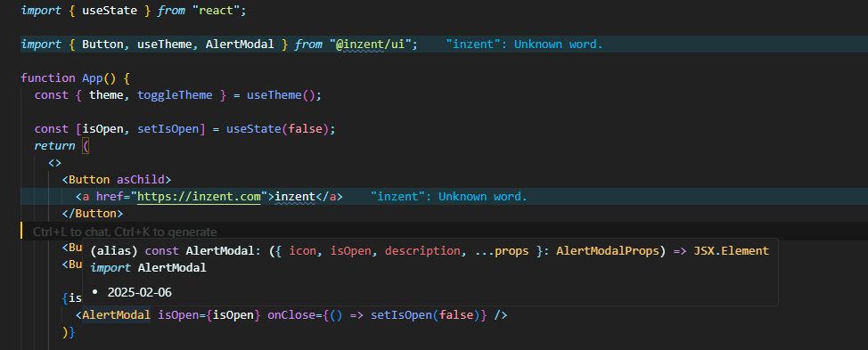The height and width of the screenshot is (350, 868).
Task: Click the "toggleTheme" variable
Action: coord(175,95)
